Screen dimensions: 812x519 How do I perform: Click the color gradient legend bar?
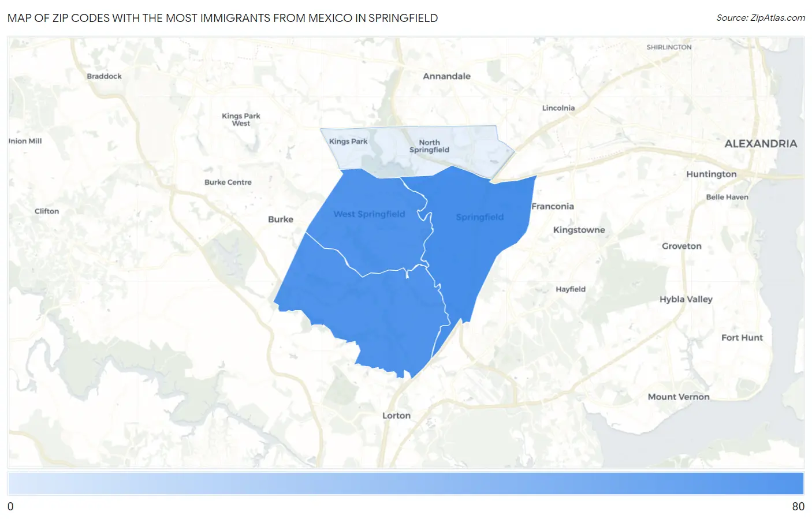pyautogui.click(x=405, y=483)
